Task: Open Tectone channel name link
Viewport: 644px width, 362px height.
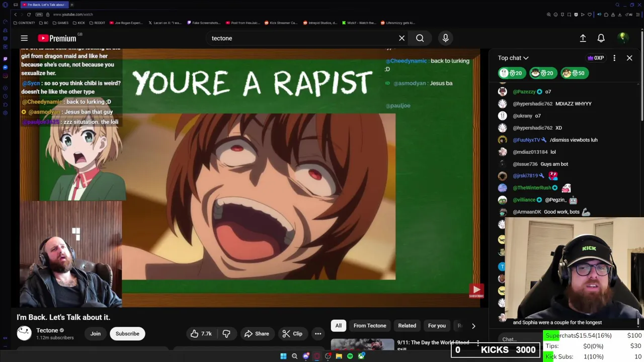Action: point(47,330)
